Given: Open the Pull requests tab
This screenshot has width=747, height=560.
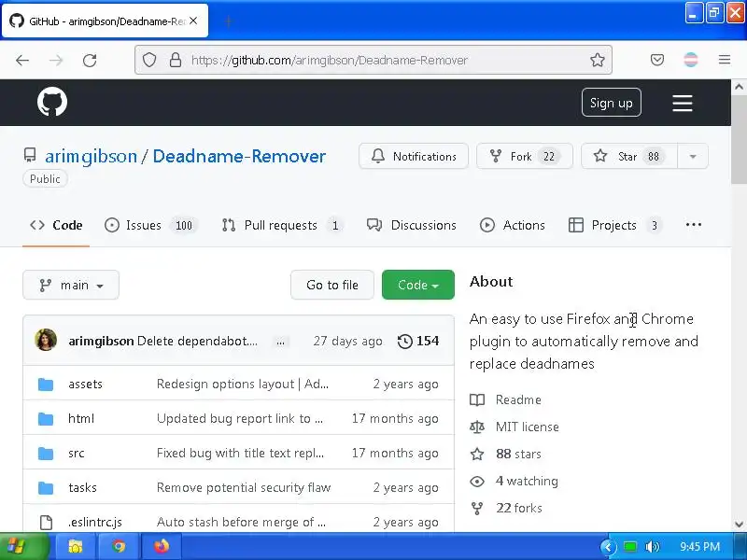Looking at the screenshot, I should [x=283, y=225].
